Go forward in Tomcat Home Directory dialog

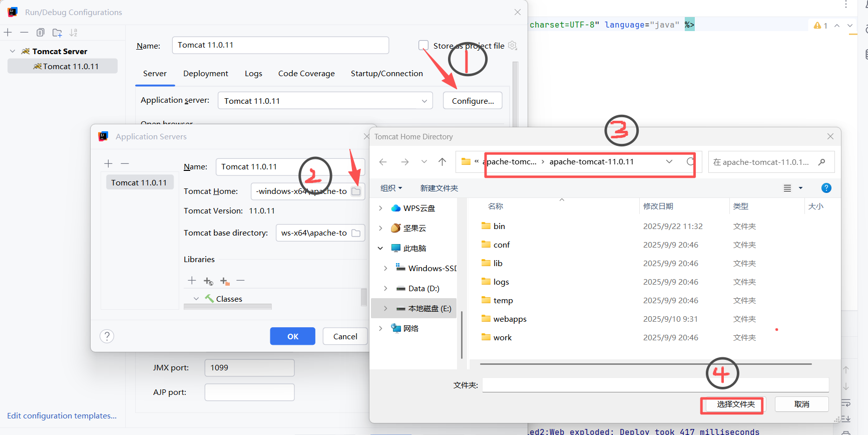tap(405, 162)
